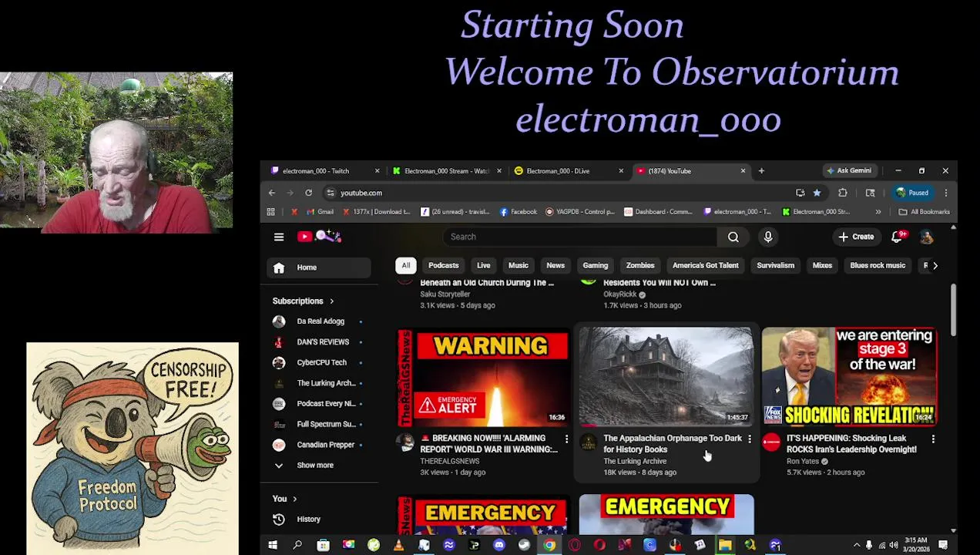Click the Create button
The height and width of the screenshot is (555, 980).
click(856, 237)
